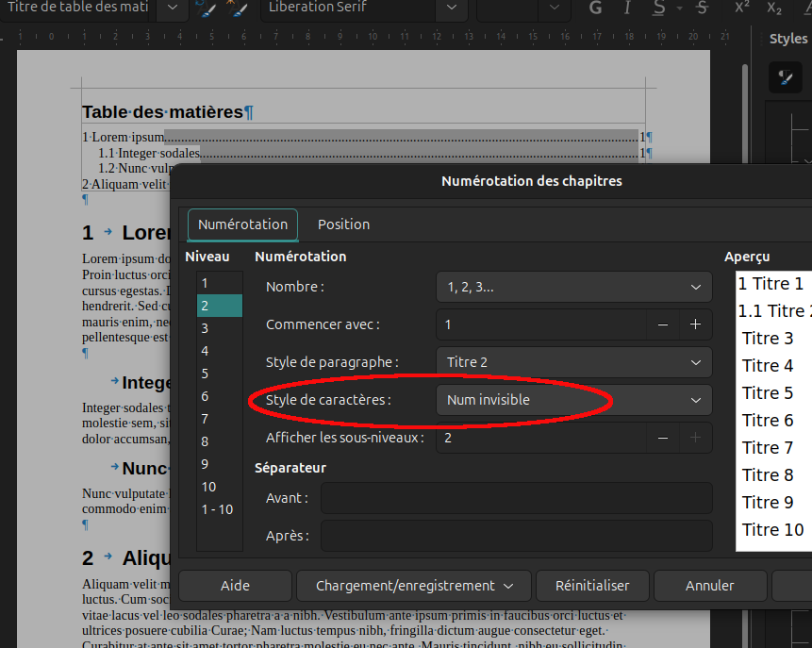Toggle bold formatting (G) in toolbar
Screen dimensions: 812x648
coord(595,8)
